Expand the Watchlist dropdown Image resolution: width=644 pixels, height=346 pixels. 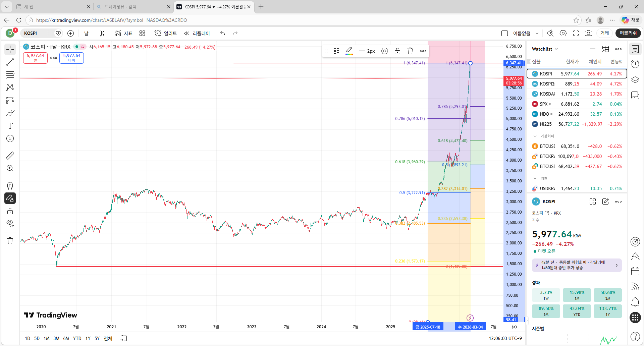tap(545, 49)
